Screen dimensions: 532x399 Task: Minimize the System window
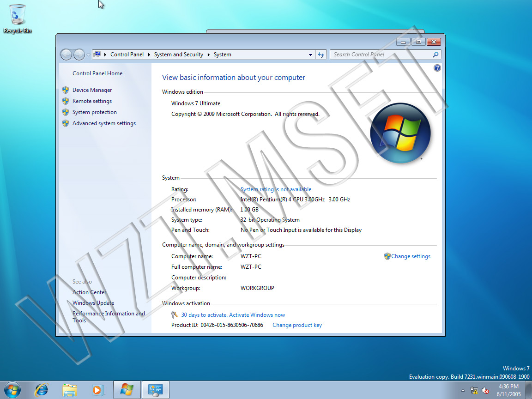point(404,42)
